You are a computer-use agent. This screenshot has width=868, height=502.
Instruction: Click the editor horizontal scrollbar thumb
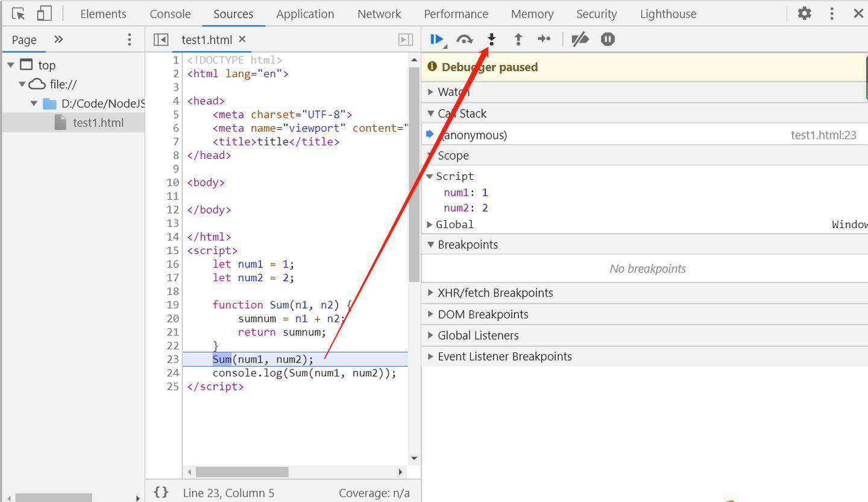[242, 472]
